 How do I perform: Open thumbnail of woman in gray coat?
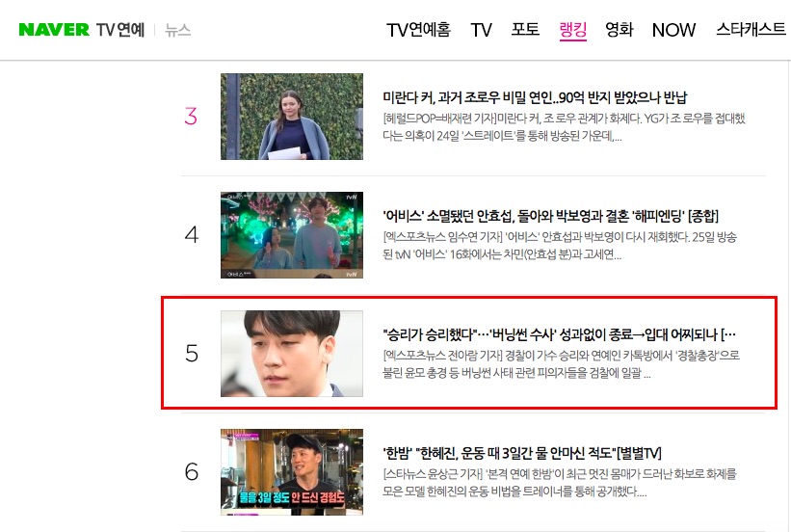tap(292, 117)
